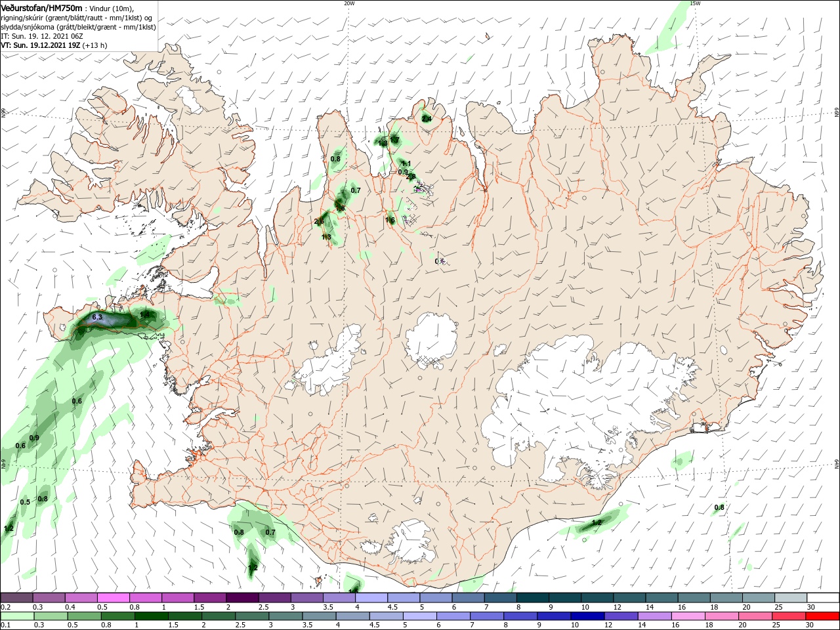Pick the palest green swatch labeled 0.1
Screen dimensions: 840x630
pyautogui.click(x=17, y=616)
